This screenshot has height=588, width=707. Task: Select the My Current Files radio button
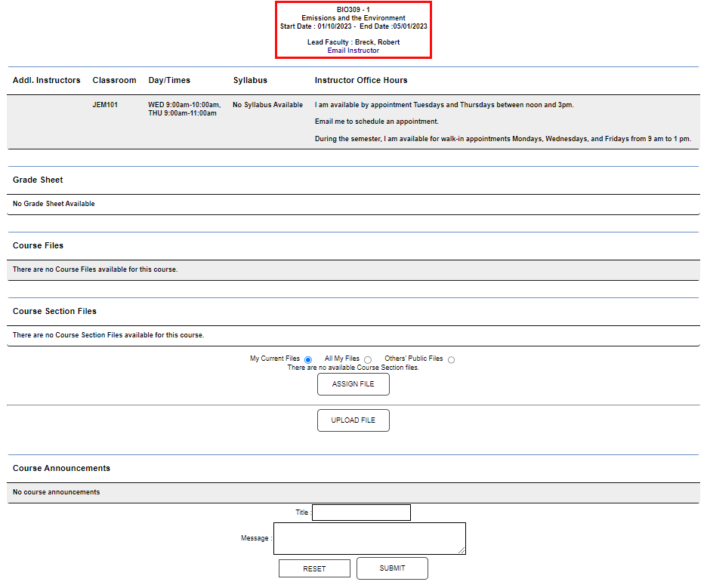(x=308, y=360)
